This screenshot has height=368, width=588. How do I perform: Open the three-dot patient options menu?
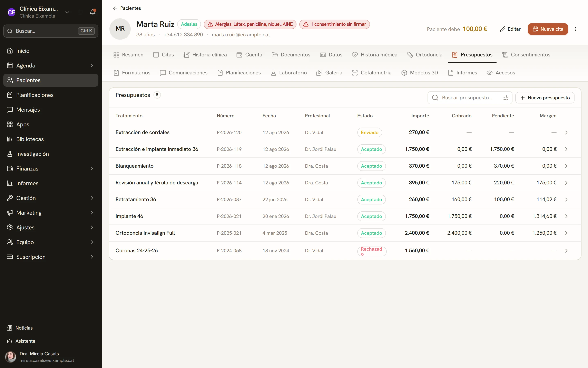click(x=576, y=29)
